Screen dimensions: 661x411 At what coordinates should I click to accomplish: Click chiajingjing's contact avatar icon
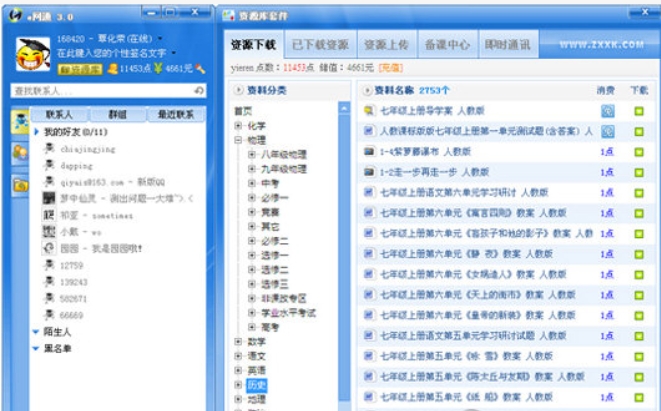49,148
